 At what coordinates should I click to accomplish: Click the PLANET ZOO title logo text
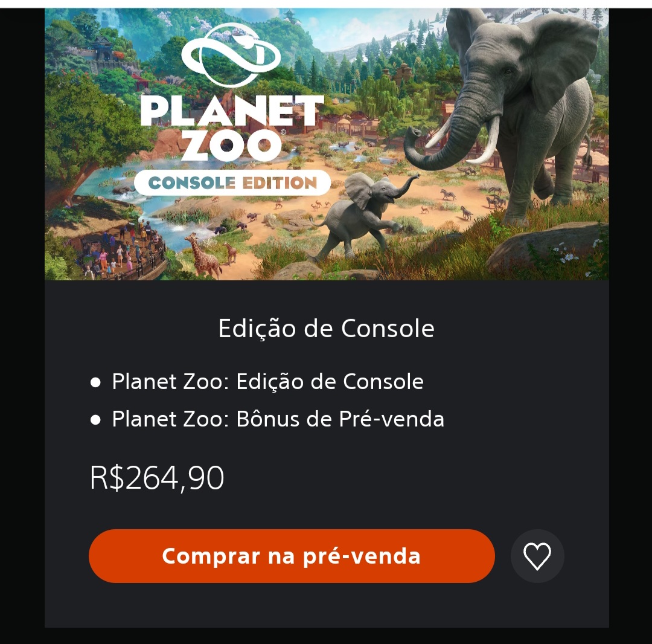(232, 128)
